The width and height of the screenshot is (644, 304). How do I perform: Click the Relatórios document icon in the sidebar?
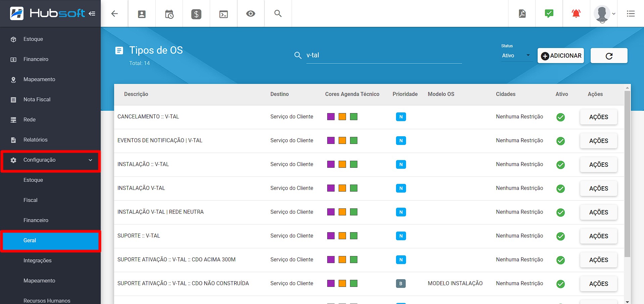(13, 140)
